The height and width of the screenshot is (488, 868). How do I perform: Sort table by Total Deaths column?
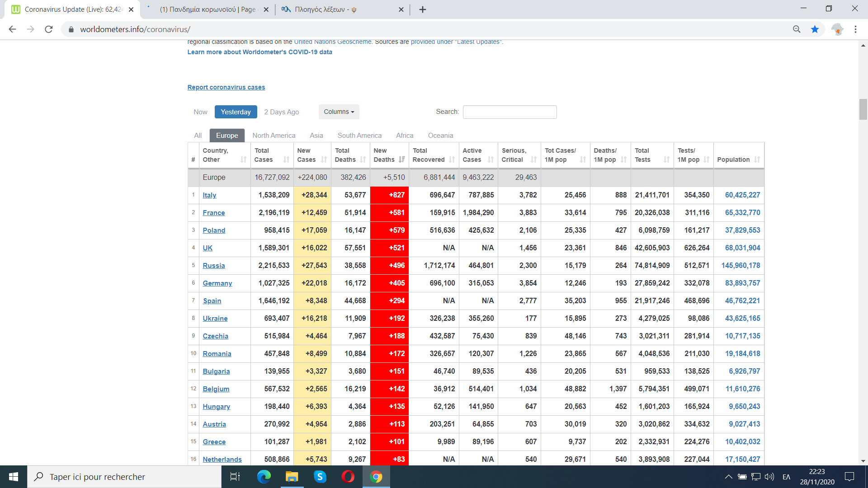[350, 155]
